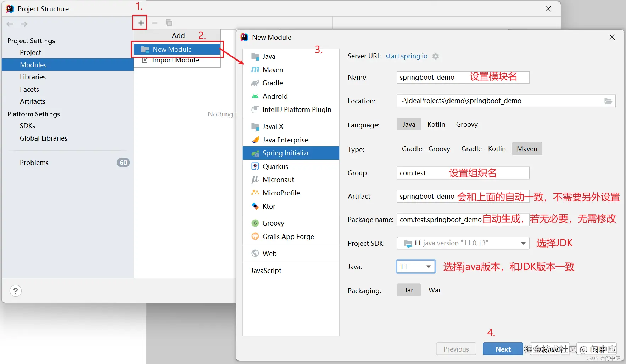The image size is (626, 364).
Task: Open Modules under Project Settings
Action: [68, 65]
